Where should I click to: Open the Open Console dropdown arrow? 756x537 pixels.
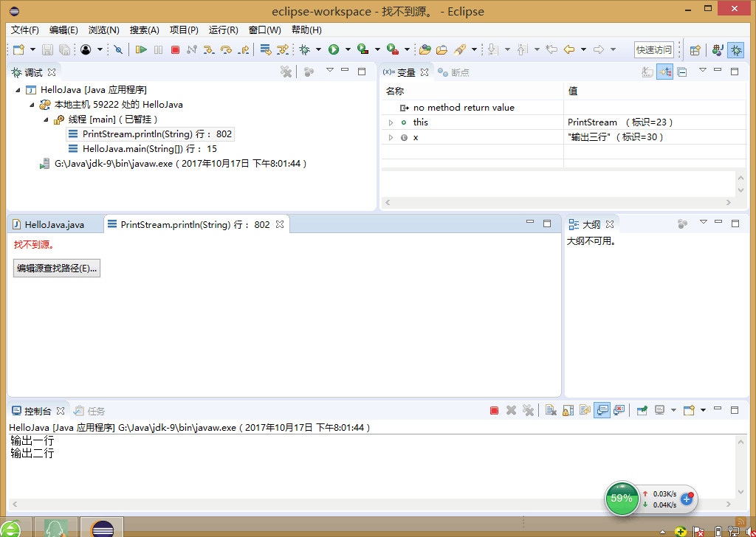click(x=703, y=410)
